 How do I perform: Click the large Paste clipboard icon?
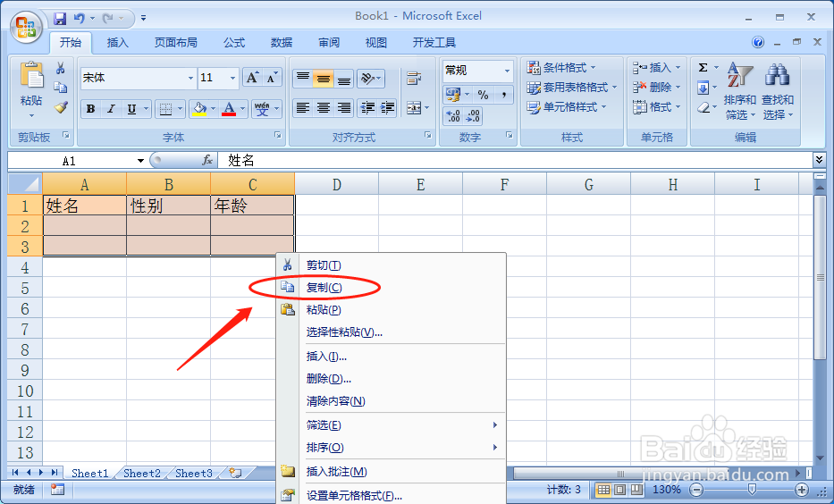(31, 76)
